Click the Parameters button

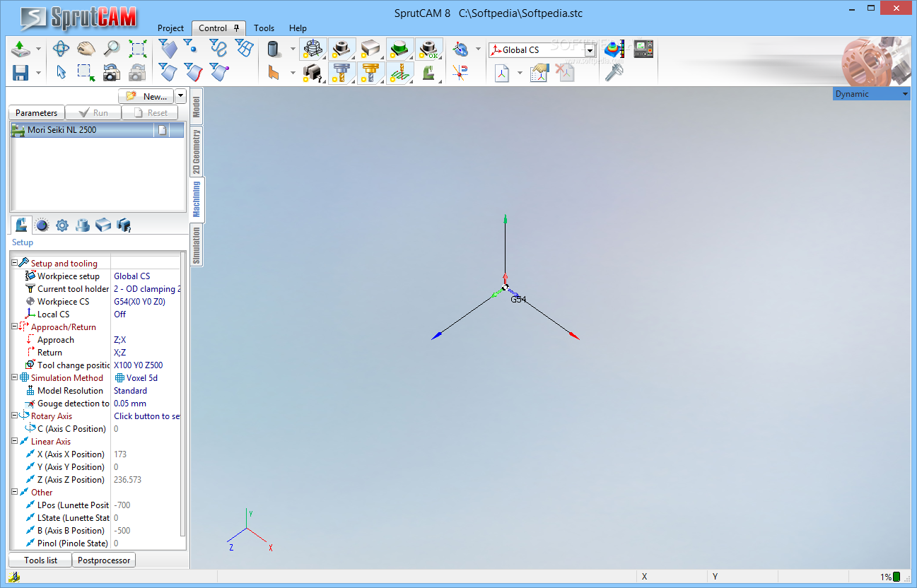point(36,112)
